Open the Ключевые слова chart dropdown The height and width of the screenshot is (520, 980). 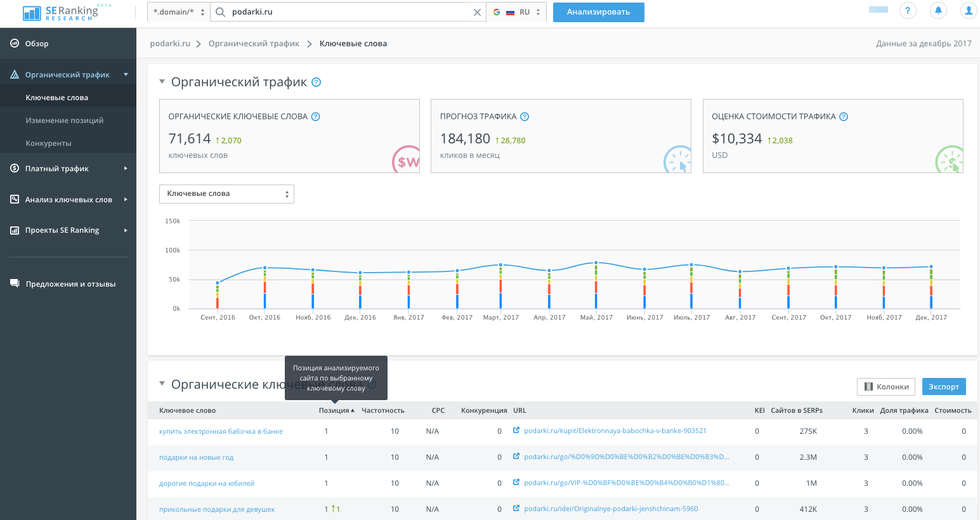click(226, 194)
